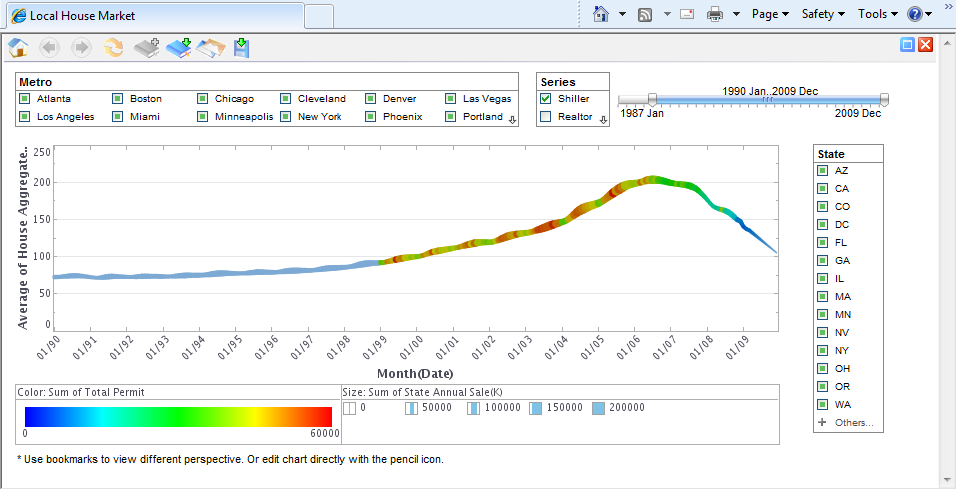Click the open envelope email icon

tap(210, 47)
